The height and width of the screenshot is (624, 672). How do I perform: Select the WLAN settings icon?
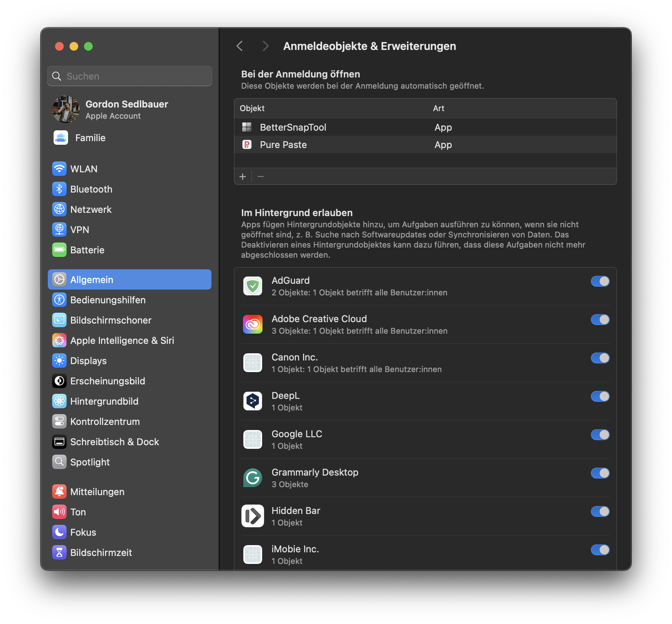coord(59,169)
